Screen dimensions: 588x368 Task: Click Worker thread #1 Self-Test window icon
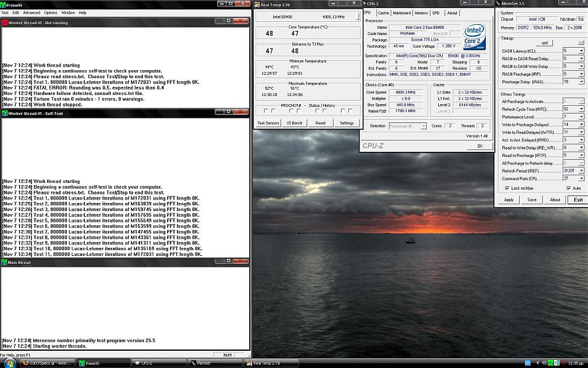5,113
